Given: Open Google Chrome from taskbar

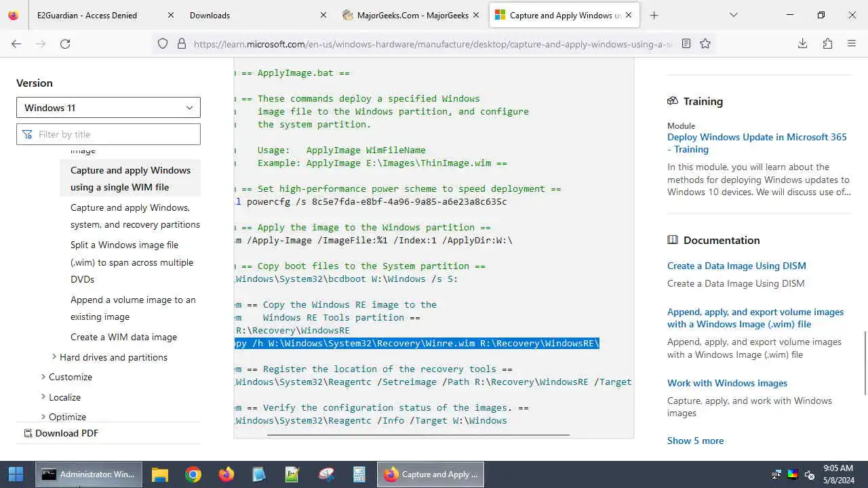Looking at the screenshot, I should (193, 474).
